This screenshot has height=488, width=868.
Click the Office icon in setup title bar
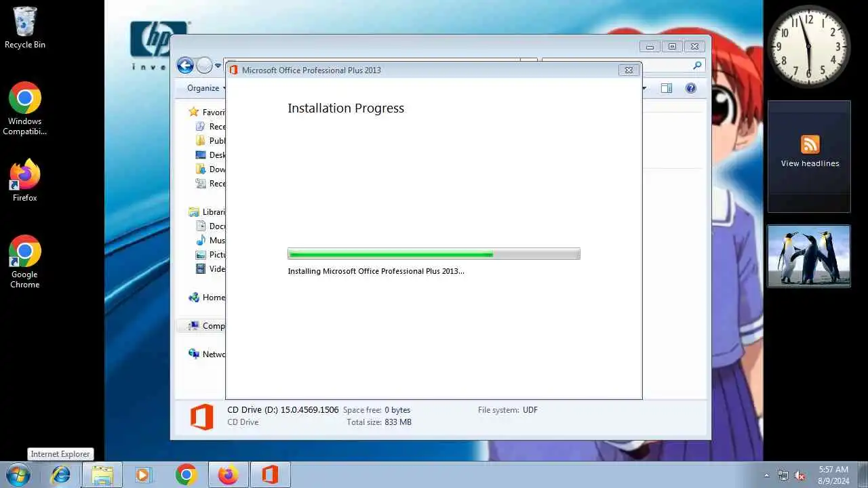(x=234, y=70)
